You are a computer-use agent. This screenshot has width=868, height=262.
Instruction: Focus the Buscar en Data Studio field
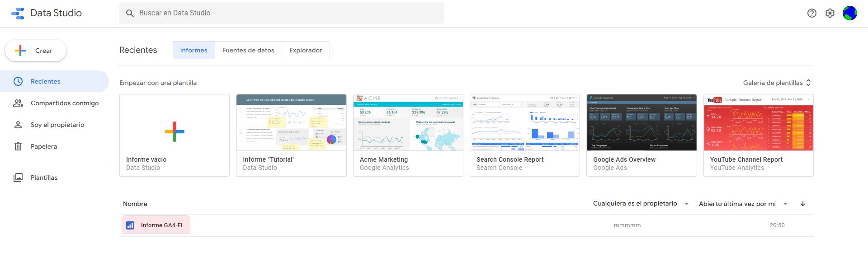coord(282,13)
